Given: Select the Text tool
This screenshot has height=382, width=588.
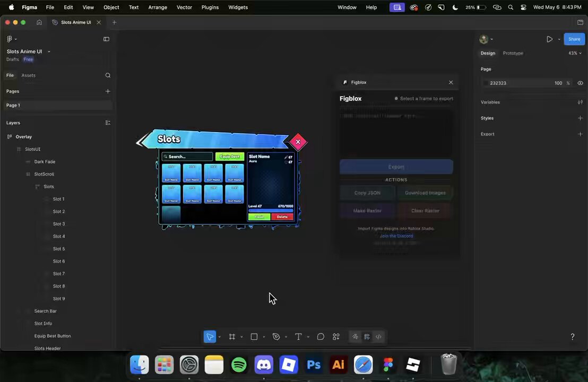Looking at the screenshot, I should 298,337.
